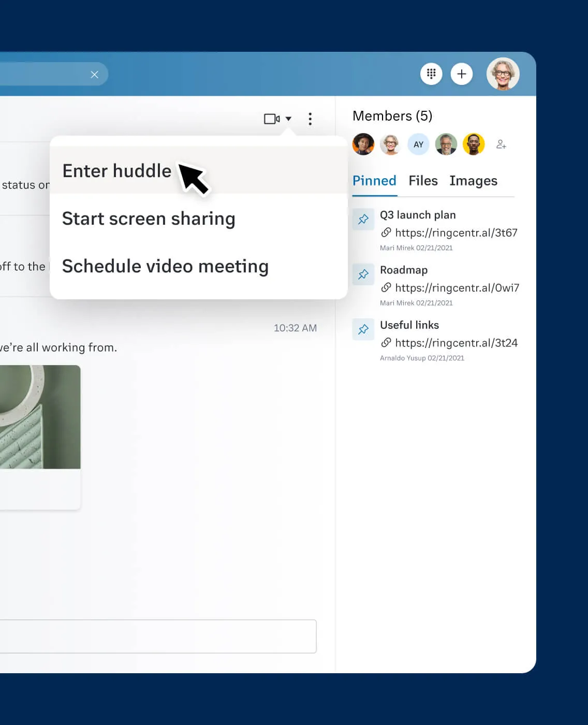588x725 pixels.
Task: Open the ringcentr.al/0wi7 Roadmap link
Action: pos(457,288)
